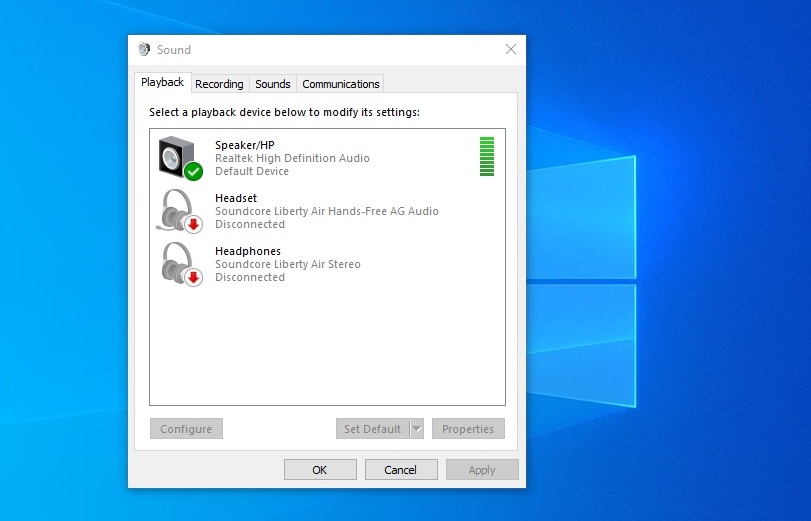Screen dimensions: 811x521
Task: Click the Set Default button
Action: click(372, 429)
